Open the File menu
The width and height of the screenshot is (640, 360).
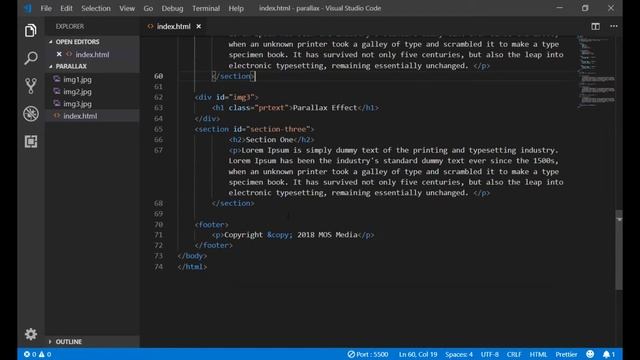46,8
